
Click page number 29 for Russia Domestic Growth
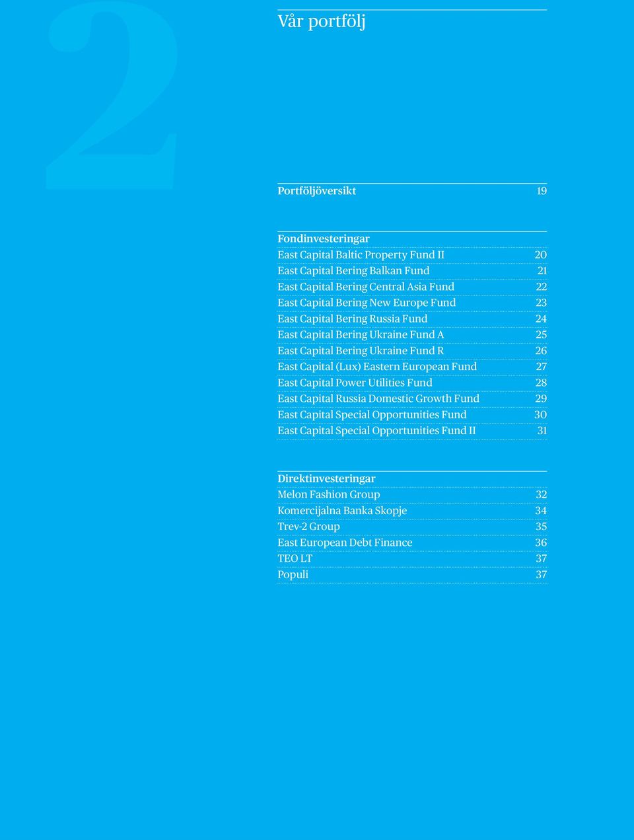(x=541, y=399)
